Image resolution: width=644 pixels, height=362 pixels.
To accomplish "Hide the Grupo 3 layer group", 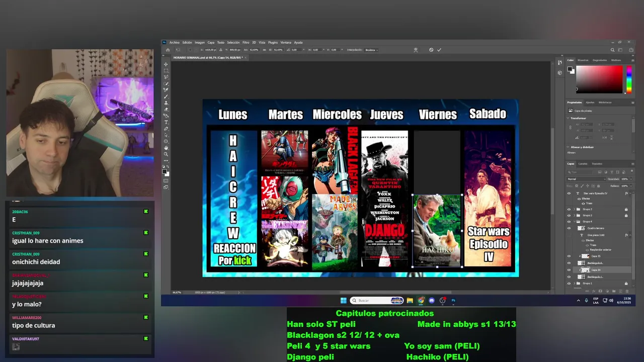I will pyautogui.click(x=569, y=209).
